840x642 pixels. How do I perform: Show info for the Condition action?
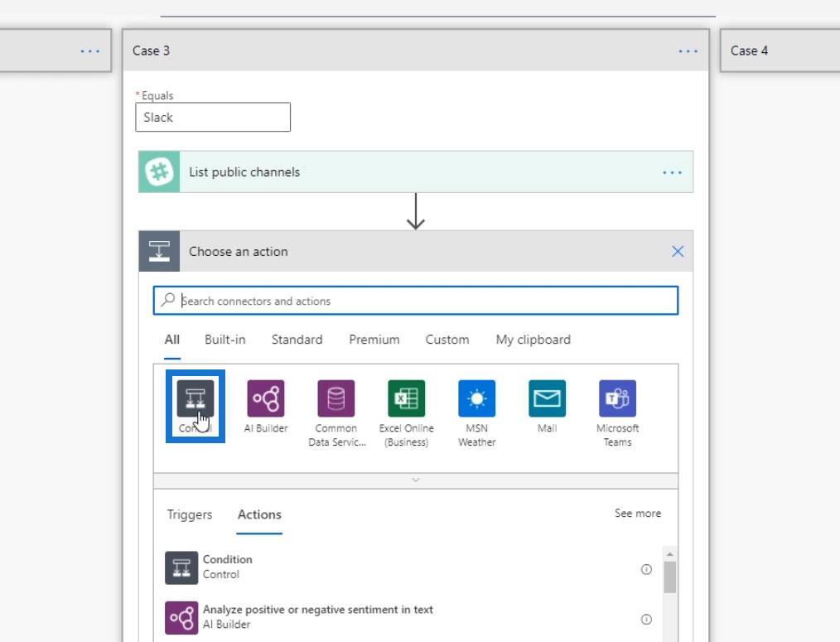click(x=647, y=569)
